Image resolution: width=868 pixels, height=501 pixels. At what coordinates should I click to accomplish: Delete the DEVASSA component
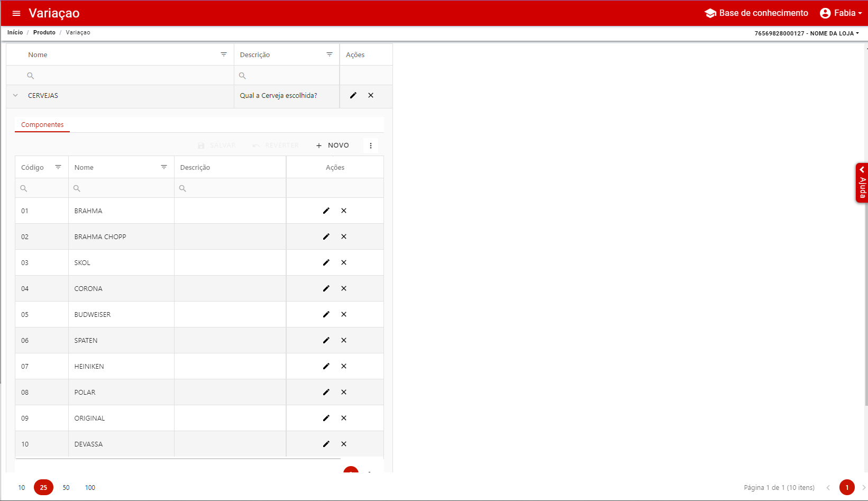point(344,444)
